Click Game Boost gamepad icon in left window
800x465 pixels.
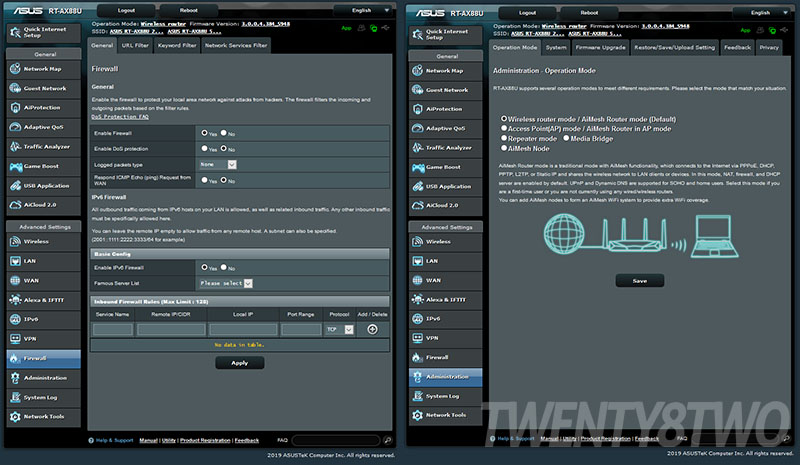tap(15, 166)
